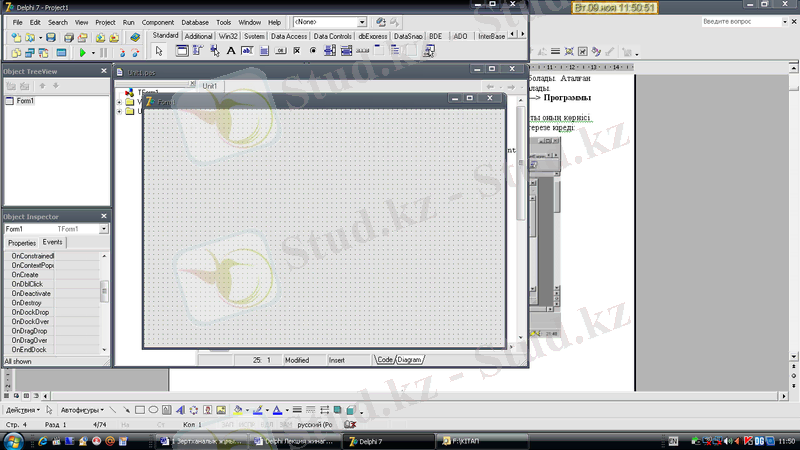Select the Frames component
Viewport: 800px width, 450px height.
point(182,51)
